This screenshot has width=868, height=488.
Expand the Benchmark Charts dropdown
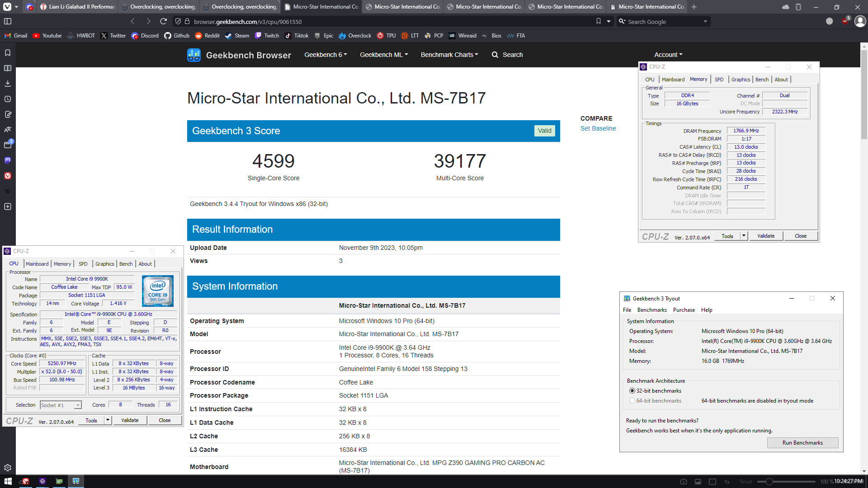[449, 55]
